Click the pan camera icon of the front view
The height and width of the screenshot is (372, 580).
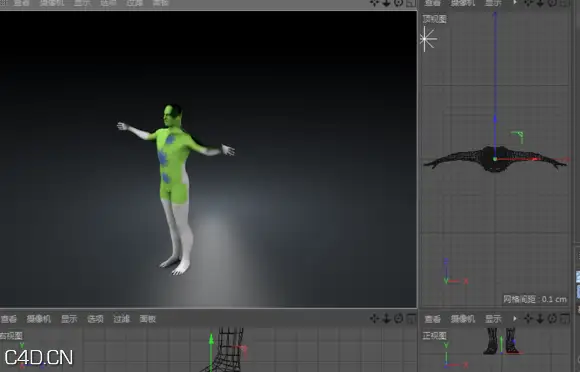[528, 318]
